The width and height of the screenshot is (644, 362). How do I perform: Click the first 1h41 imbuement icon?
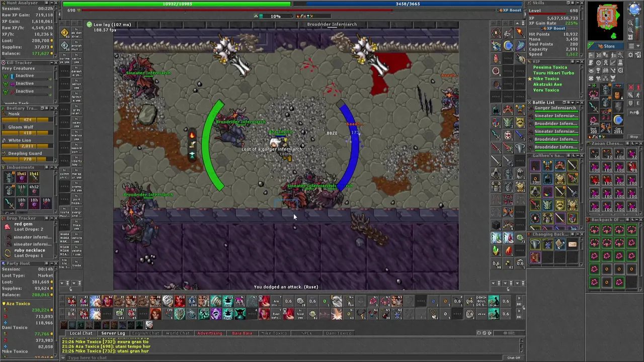(22, 177)
